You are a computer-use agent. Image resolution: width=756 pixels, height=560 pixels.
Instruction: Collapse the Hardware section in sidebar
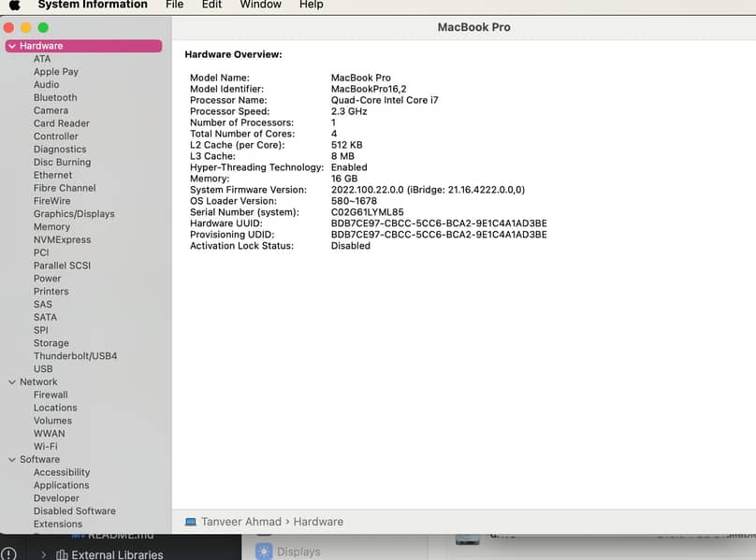pos(11,46)
